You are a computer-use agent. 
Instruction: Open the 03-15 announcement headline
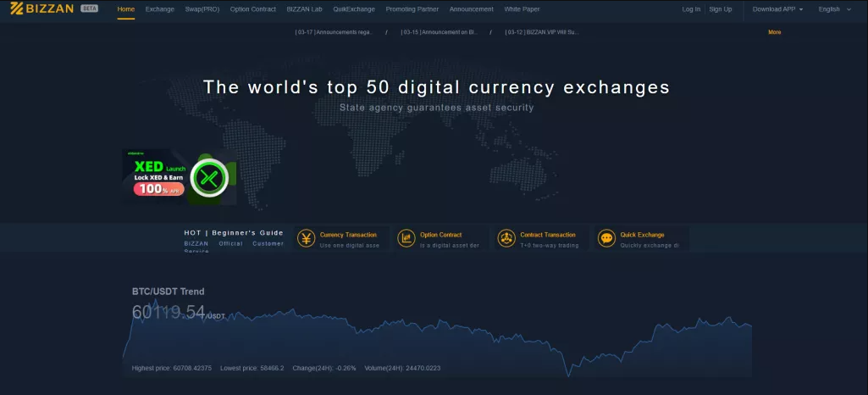pos(439,32)
